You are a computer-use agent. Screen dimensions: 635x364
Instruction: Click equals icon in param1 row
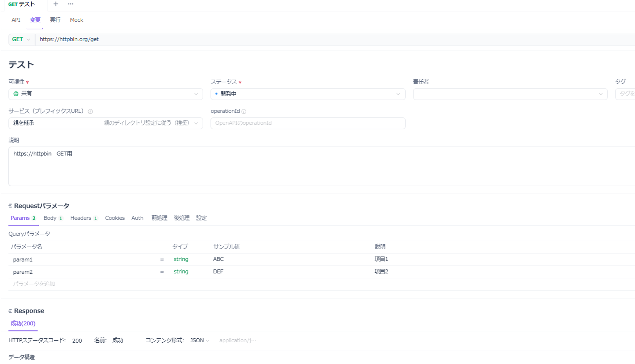pos(162,260)
